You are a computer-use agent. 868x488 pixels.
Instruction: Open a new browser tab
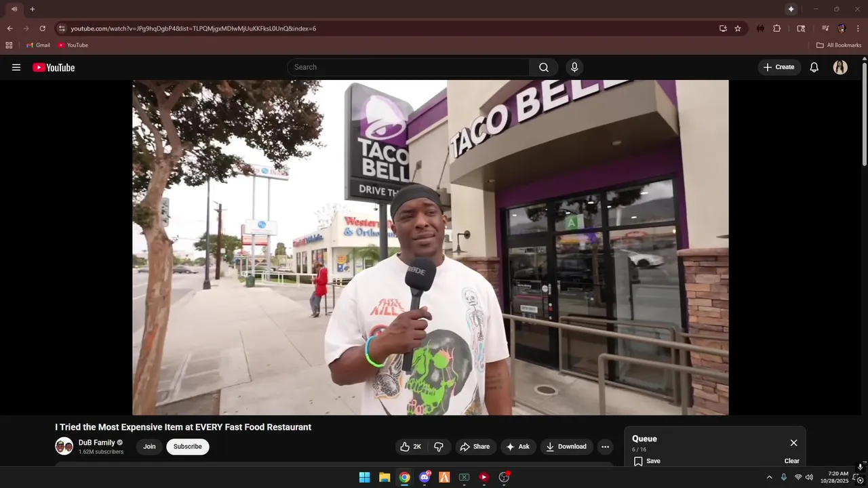(x=32, y=9)
